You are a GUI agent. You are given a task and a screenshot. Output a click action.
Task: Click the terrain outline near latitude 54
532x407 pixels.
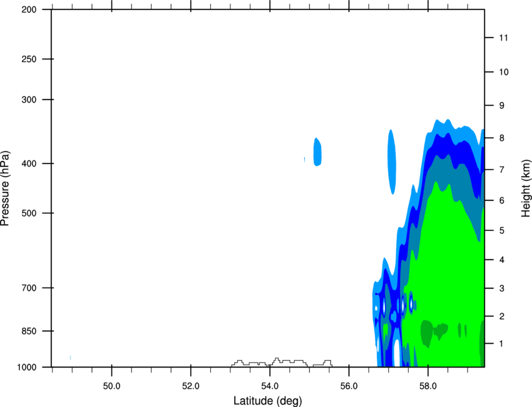282,362
